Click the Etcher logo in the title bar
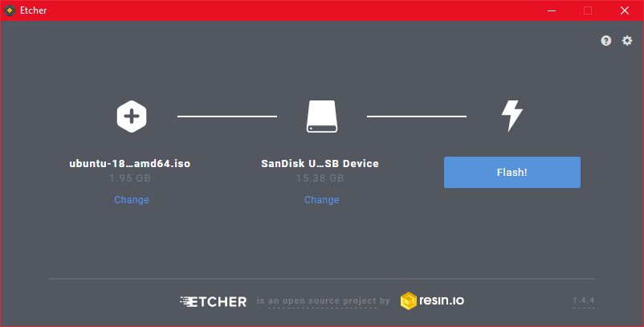Screen dimensions: 644x327 point(10,10)
